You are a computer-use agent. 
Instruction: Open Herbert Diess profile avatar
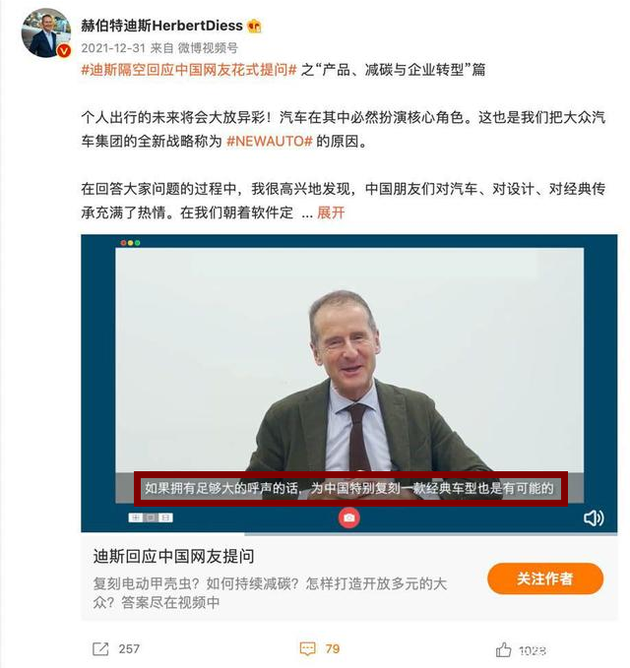pos(46,33)
